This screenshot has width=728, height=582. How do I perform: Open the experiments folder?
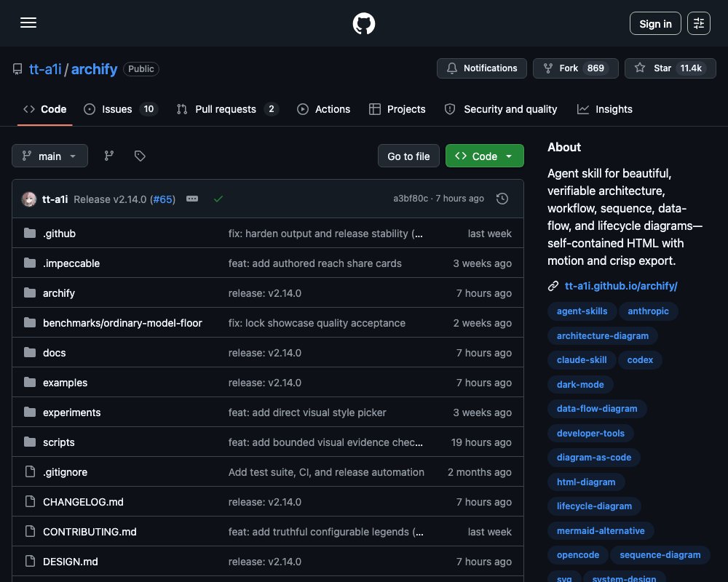click(71, 412)
